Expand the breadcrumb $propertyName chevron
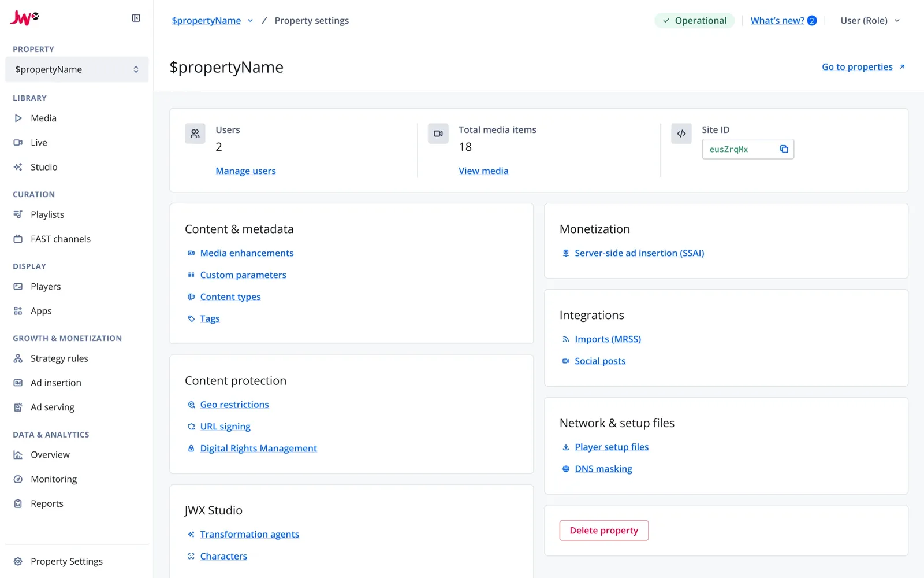This screenshot has height=578, width=924. click(250, 21)
